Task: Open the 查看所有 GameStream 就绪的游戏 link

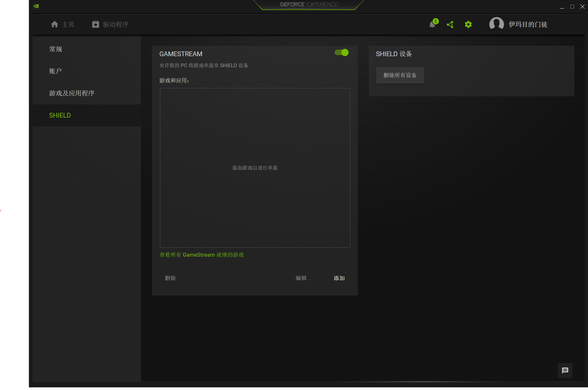Action: click(x=202, y=255)
